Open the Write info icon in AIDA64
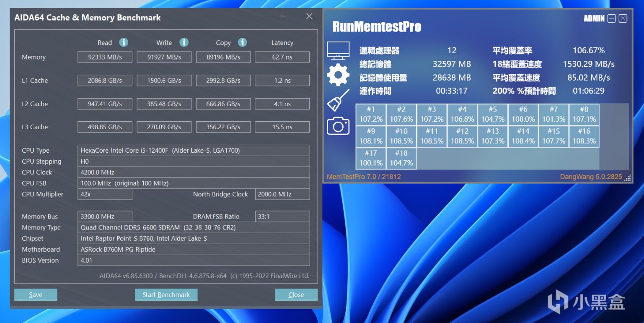Image resolution: width=644 pixels, height=323 pixels. coord(184,42)
